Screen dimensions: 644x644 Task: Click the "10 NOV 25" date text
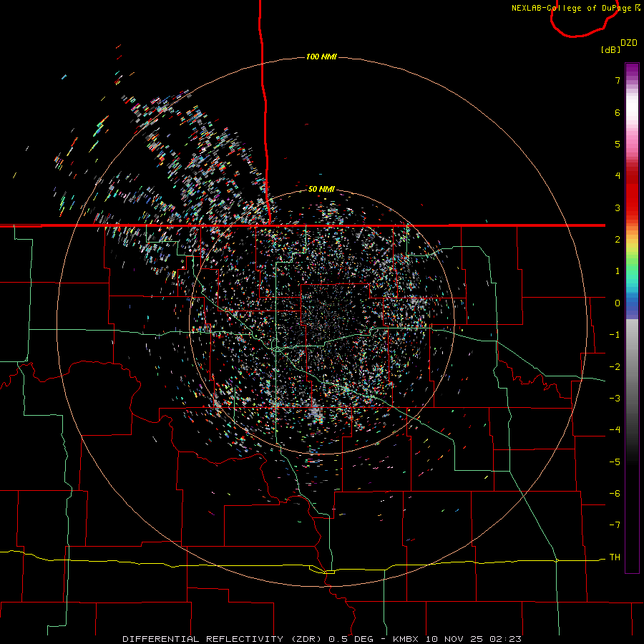(x=454, y=639)
